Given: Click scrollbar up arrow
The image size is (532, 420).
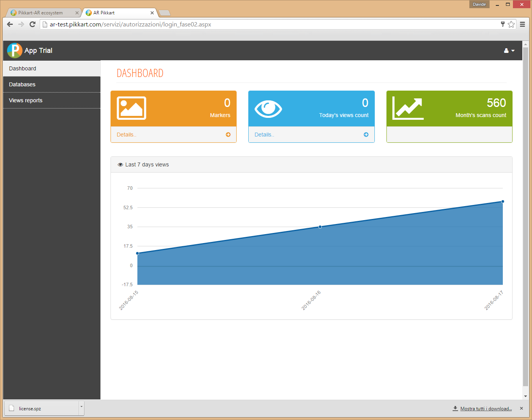Looking at the screenshot, I should click(525, 44).
